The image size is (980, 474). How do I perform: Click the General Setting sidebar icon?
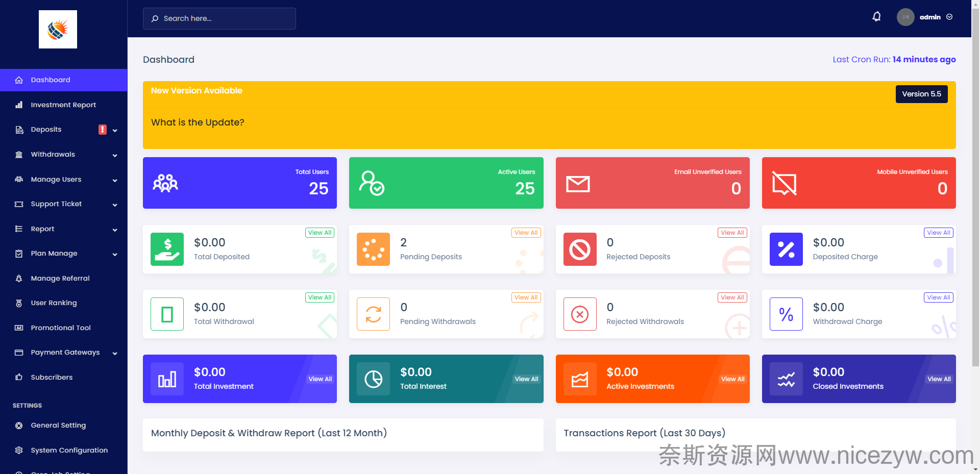click(x=19, y=426)
